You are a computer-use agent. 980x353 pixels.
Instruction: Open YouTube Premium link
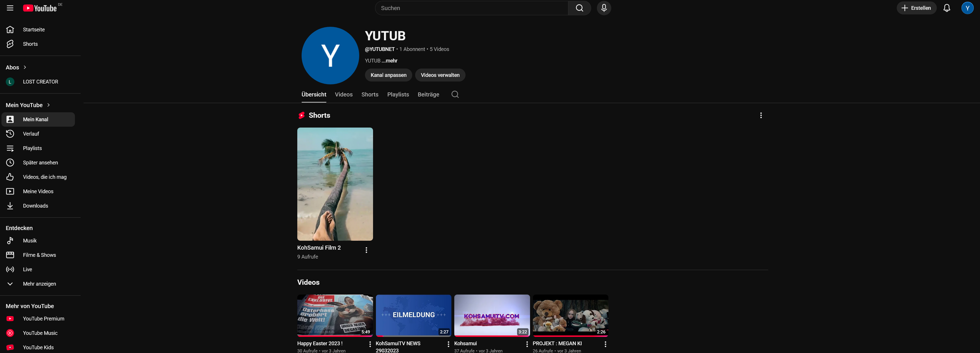coord(38,319)
